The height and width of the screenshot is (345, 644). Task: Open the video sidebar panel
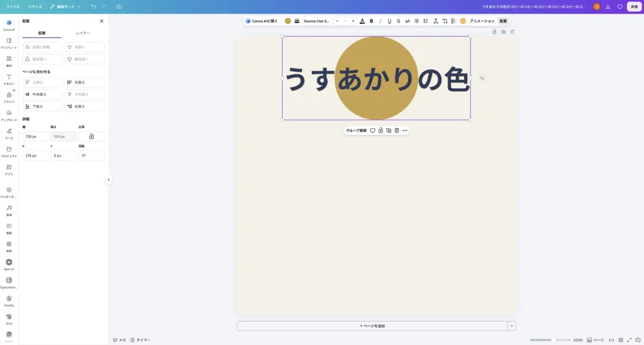click(9, 228)
